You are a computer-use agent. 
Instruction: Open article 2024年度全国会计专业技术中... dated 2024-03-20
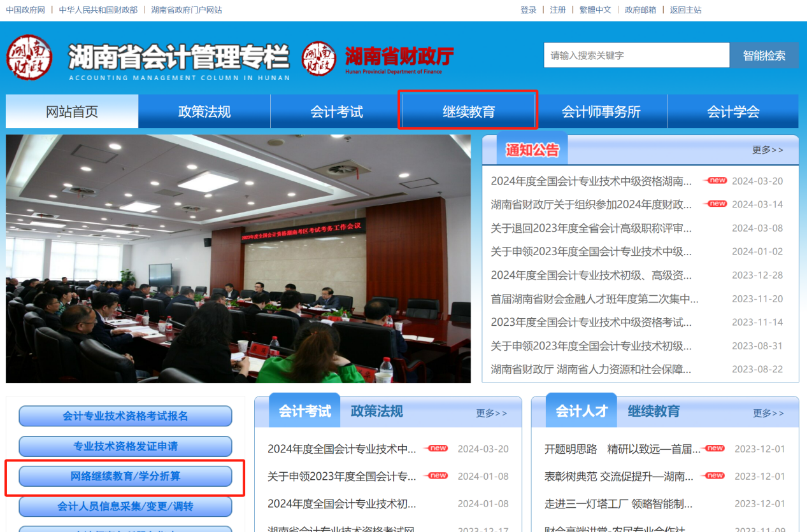pyautogui.click(x=342, y=449)
